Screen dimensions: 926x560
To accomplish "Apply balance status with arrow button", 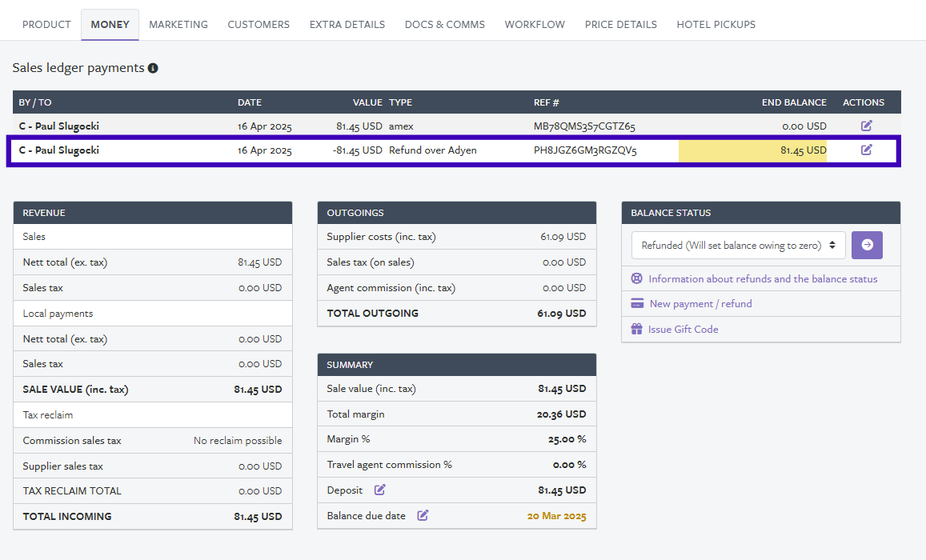I will [x=867, y=245].
